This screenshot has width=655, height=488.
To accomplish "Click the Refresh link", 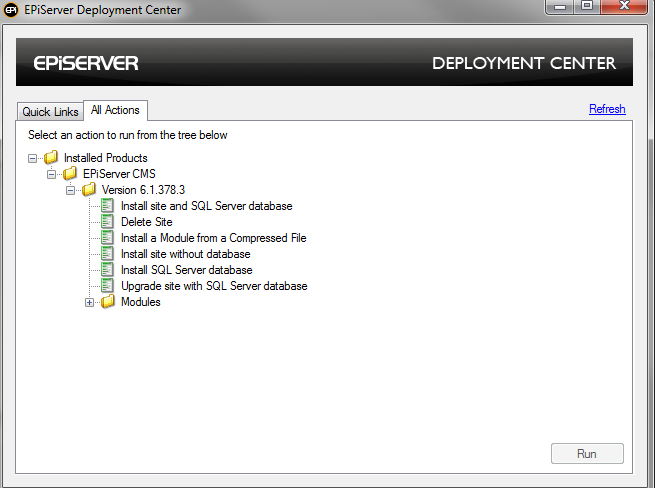I will coord(607,109).
